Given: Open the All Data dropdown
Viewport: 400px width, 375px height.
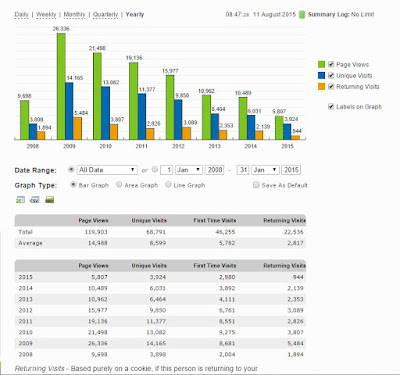Looking at the screenshot, I should [x=107, y=170].
